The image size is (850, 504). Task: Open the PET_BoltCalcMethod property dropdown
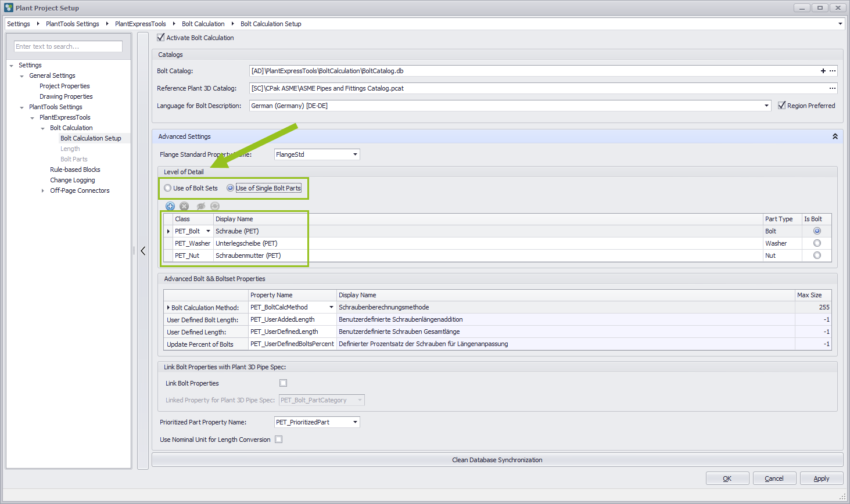click(331, 307)
